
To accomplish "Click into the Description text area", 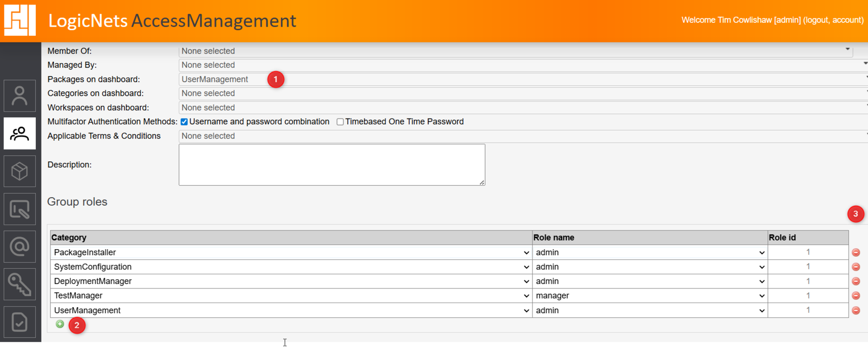I will (332, 165).
